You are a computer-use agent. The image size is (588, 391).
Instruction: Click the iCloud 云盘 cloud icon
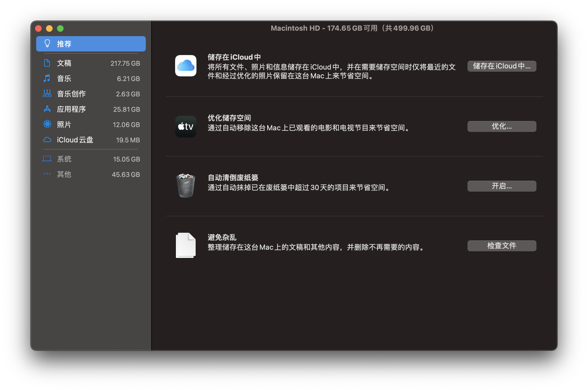pos(47,140)
